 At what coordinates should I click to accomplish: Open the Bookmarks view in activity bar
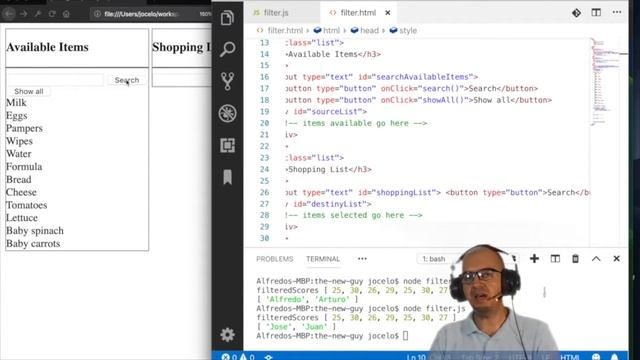(227, 177)
